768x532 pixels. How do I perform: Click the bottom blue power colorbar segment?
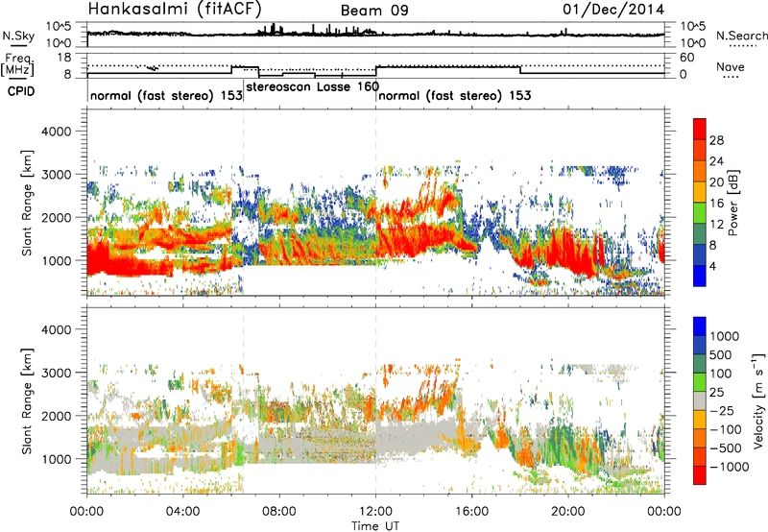click(700, 276)
